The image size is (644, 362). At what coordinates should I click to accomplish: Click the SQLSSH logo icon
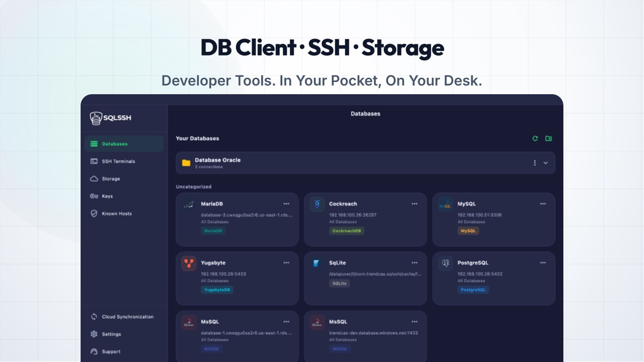(96, 118)
